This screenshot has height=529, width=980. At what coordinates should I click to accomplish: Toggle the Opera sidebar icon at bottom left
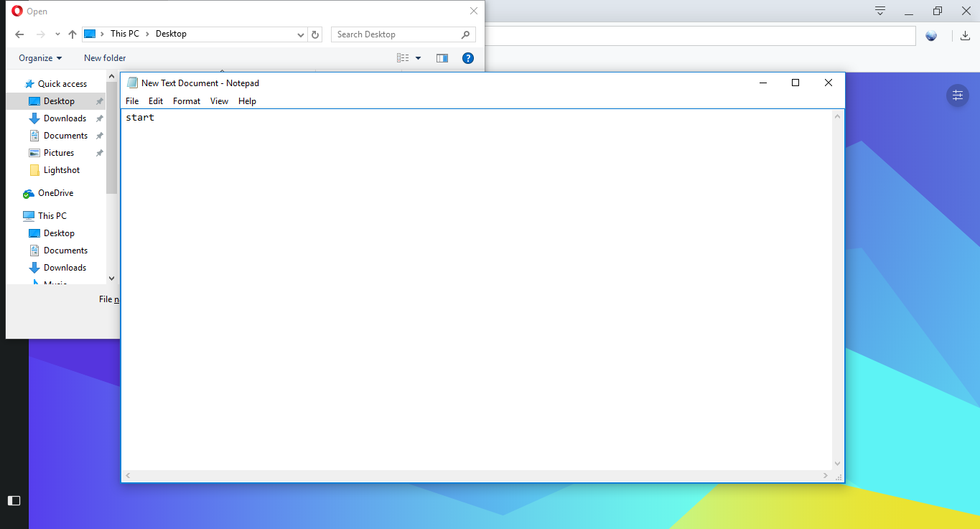coord(14,500)
